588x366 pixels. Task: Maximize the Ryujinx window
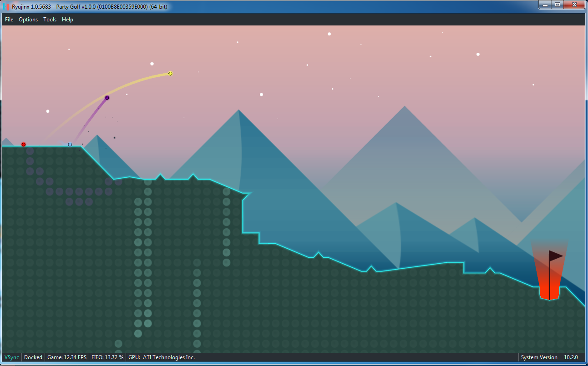pos(557,5)
